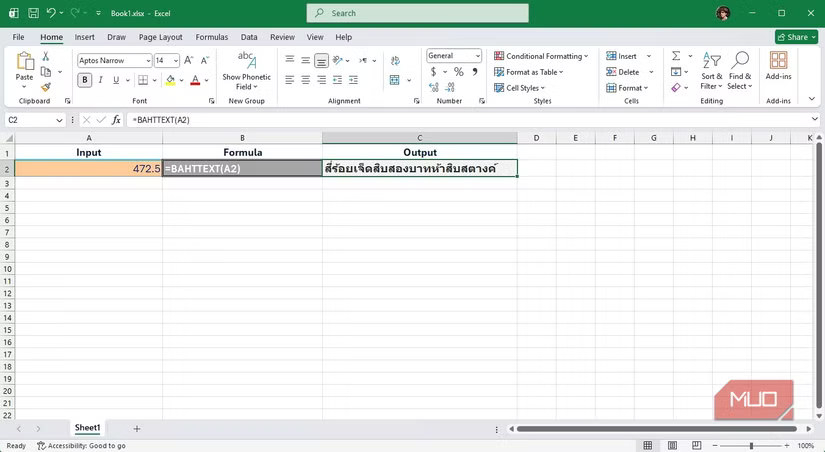Viewport: 825px width, 452px height.
Task: Open the Formulas ribbon tab
Action: tap(211, 37)
